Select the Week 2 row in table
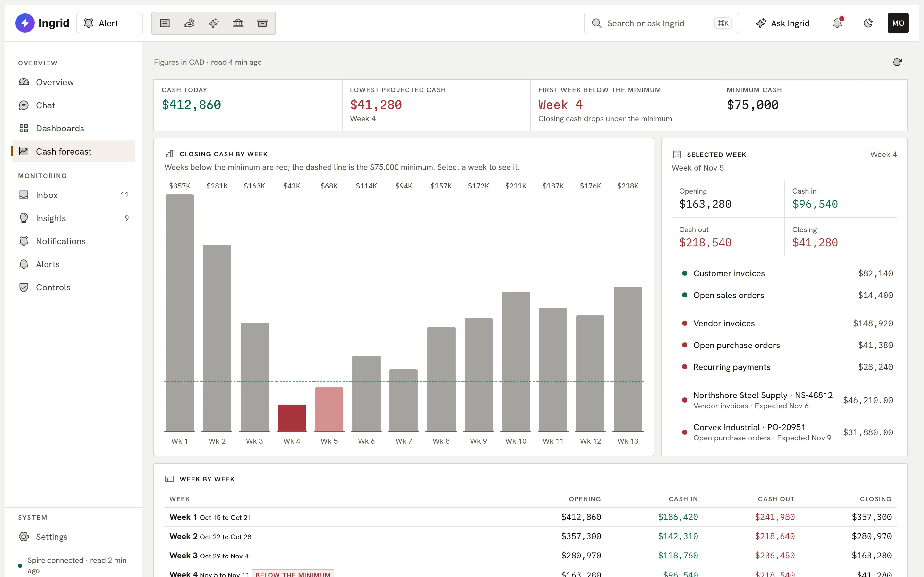 [x=530, y=536]
